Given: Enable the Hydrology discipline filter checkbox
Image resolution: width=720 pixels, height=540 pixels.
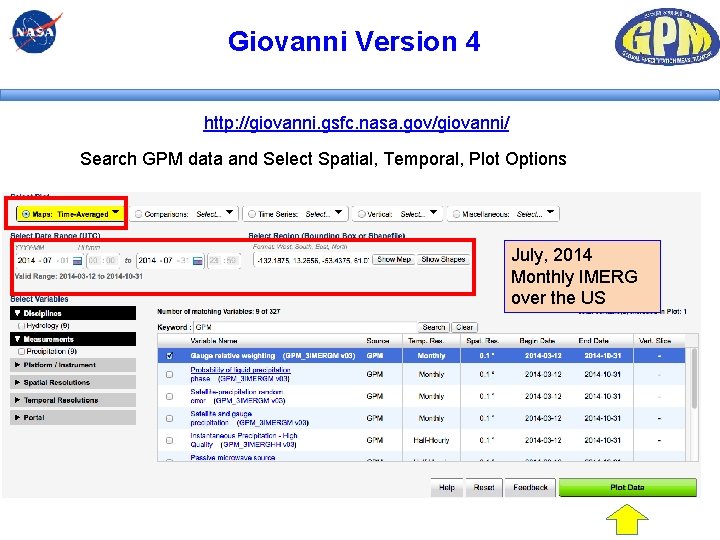Looking at the screenshot, I should [21, 326].
